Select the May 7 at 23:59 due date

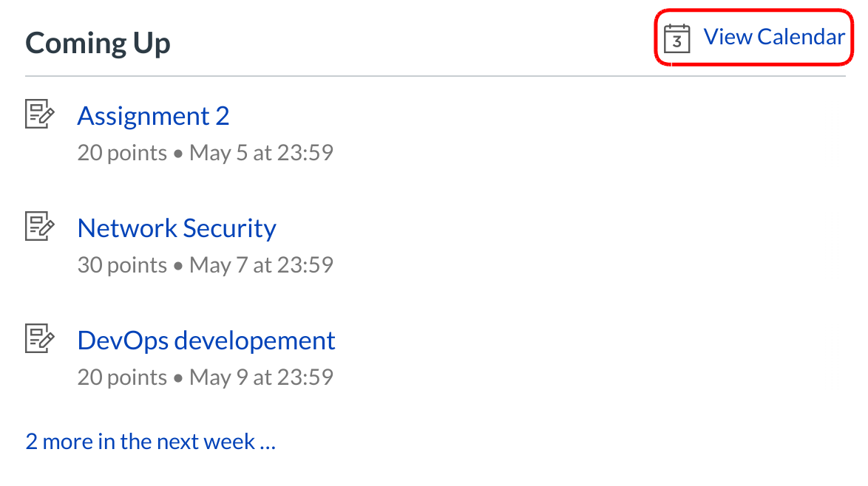[261, 264]
